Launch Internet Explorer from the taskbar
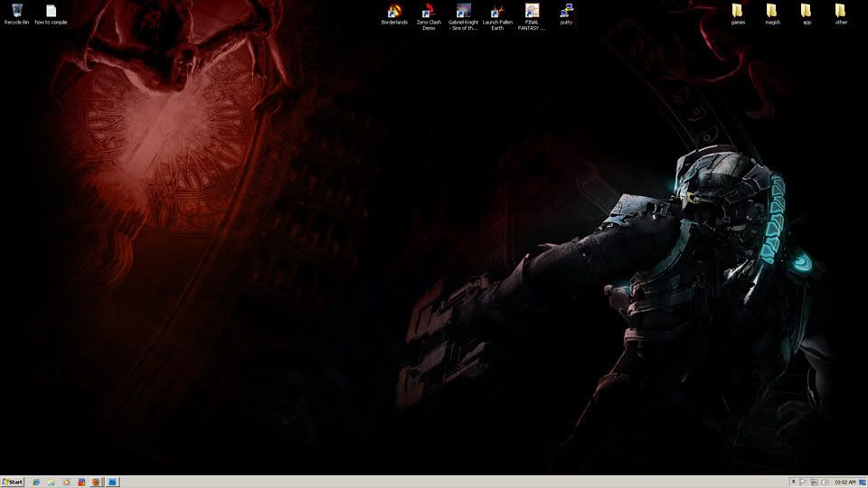Screen dimensions: 868x488 tap(36, 483)
